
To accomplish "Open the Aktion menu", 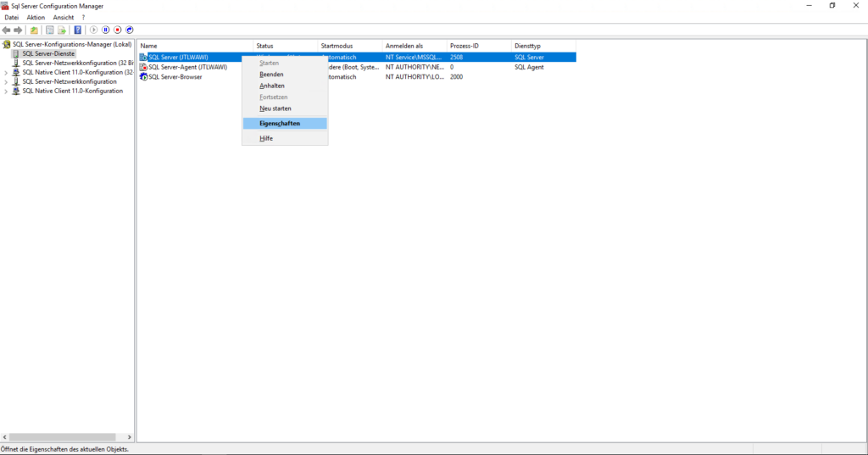I will [36, 18].
